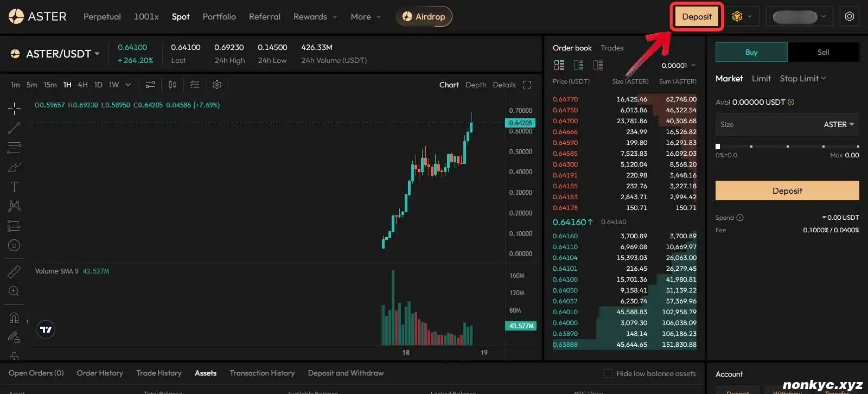The image size is (868, 394).
Task: Open the Portfolio menu item
Action: click(219, 17)
